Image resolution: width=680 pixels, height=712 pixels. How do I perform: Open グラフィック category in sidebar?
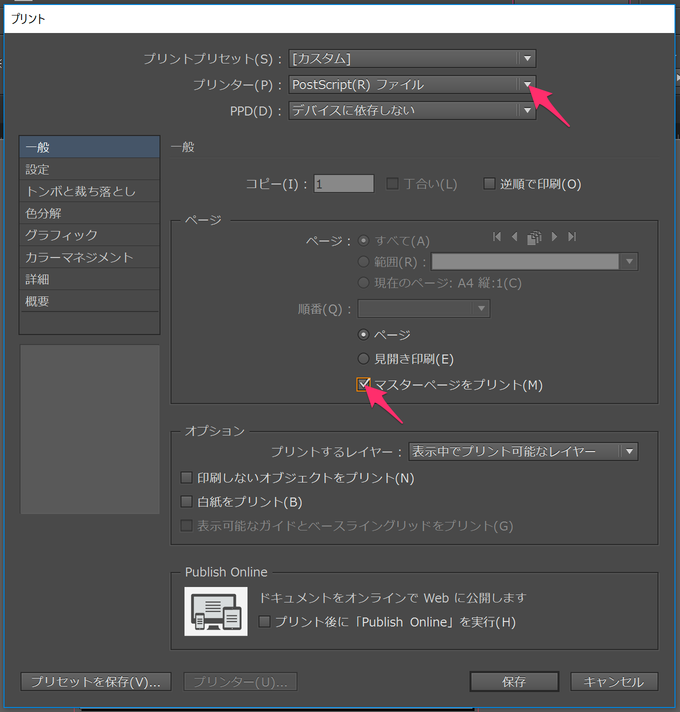(90, 235)
